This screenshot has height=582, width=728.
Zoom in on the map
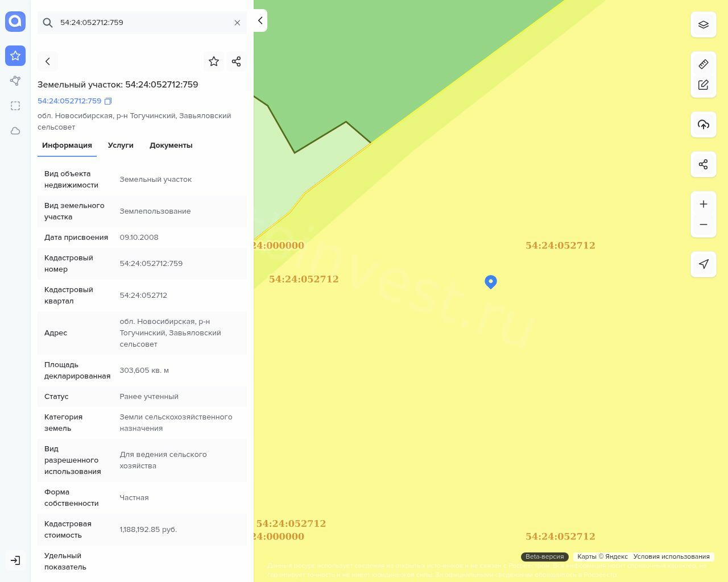[x=703, y=204]
